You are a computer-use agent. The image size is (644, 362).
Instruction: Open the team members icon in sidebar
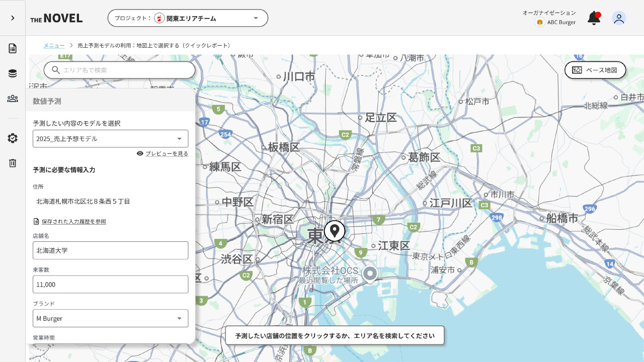[x=13, y=99]
